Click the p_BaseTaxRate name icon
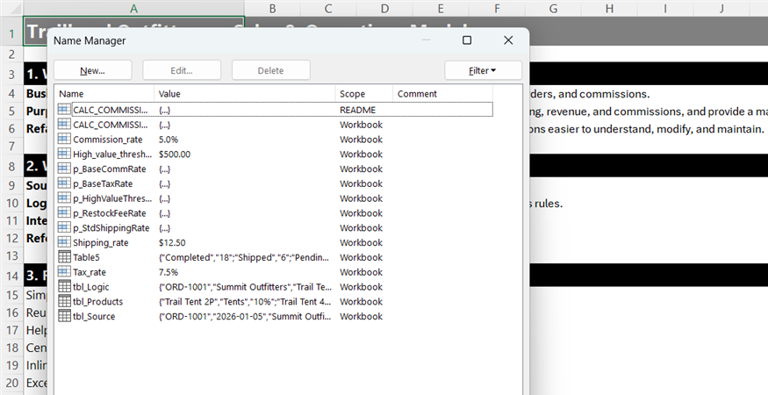 click(x=64, y=183)
